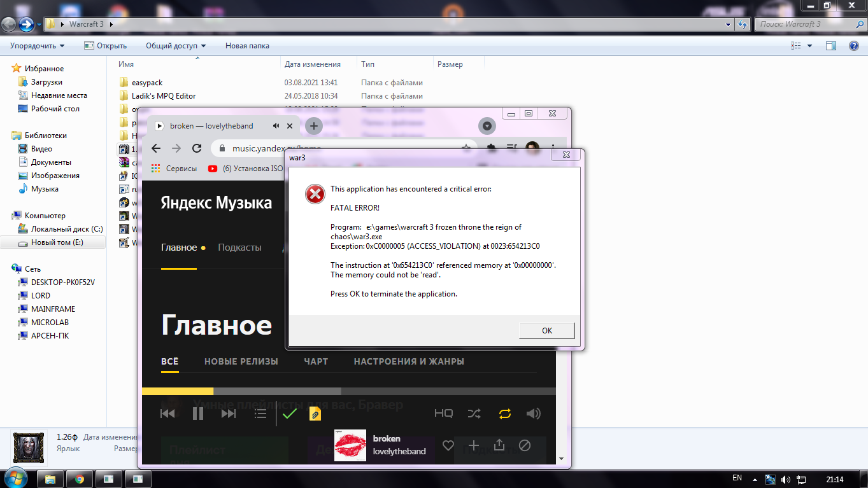The image size is (868, 488).
Task: Open the Сервисы apps bookmark
Action: 174,169
